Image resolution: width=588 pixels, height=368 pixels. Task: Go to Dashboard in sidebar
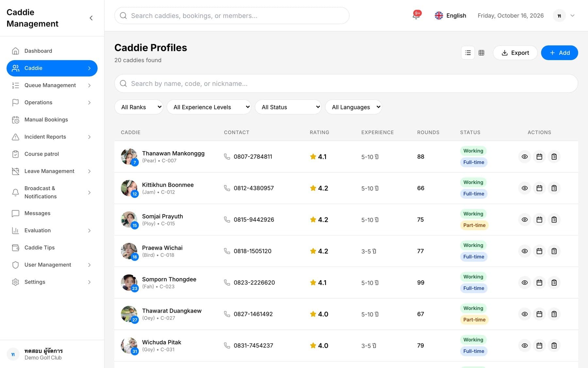pos(52,51)
